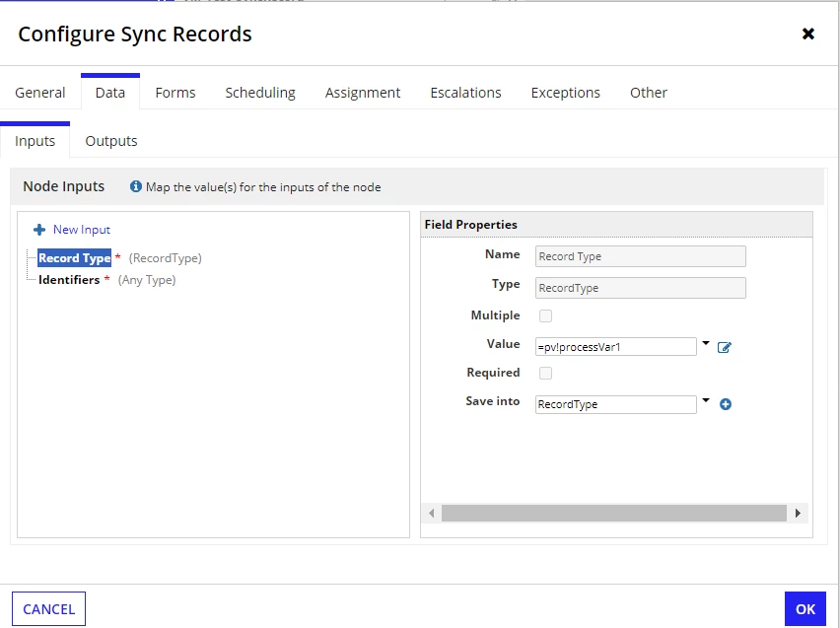
Task: Open the Value field dropdown arrow
Action: (x=706, y=343)
